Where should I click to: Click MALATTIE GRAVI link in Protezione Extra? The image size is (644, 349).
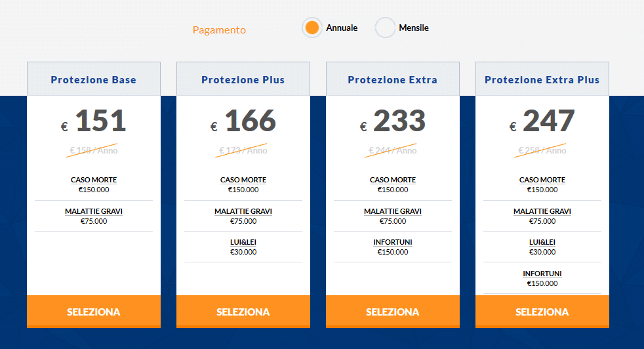pos(393,211)
